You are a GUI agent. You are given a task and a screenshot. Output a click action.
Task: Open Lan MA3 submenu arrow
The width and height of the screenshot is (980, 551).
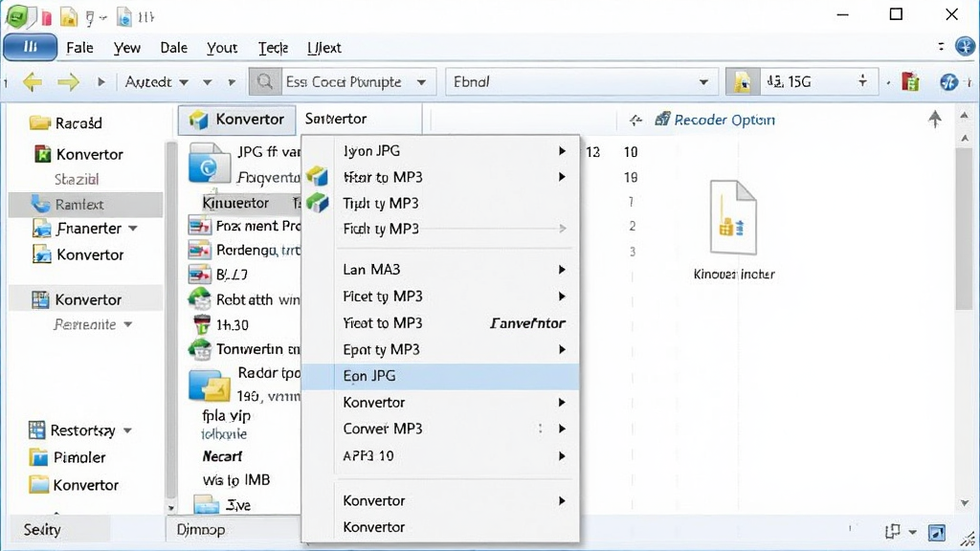pyautogui.click(x=562, y=269)
